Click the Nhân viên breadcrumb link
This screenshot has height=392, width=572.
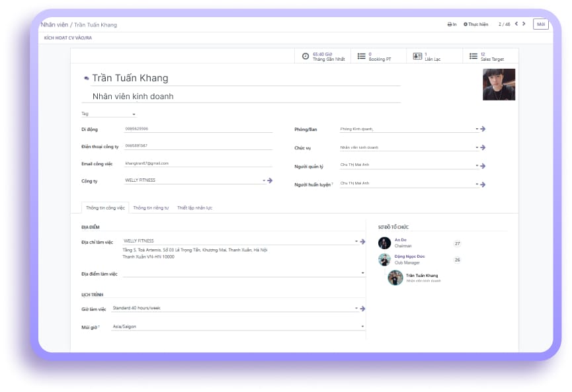[54, 24]
